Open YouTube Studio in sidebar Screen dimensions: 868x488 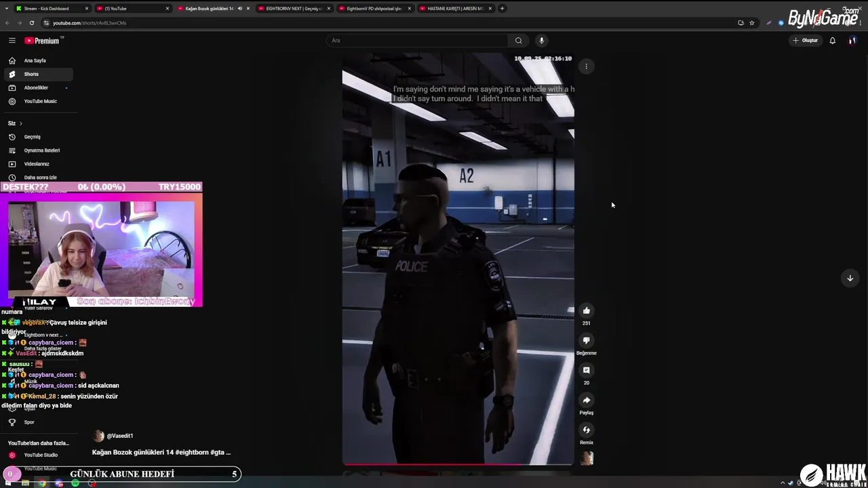pos(38,455)
